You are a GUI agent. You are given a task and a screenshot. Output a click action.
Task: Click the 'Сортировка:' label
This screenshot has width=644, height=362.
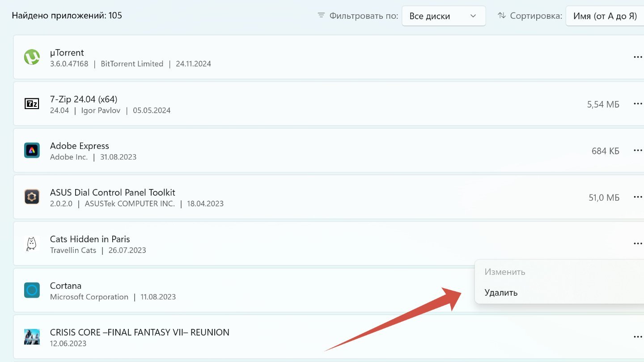(x=536, y=16)
